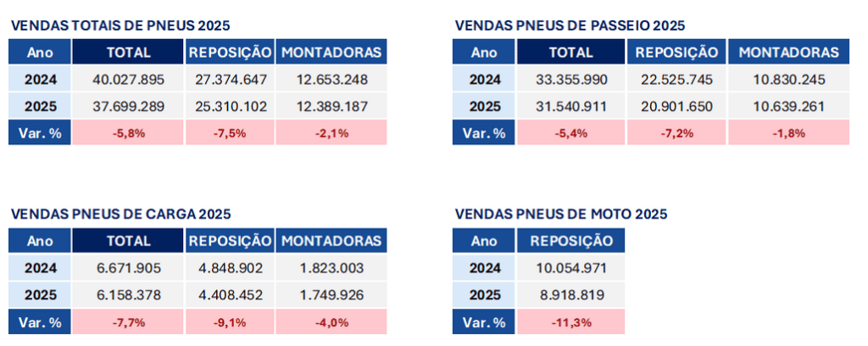The height and width of the screenshot is (346, 868).
Task: Click the 1.749.926 carga montadoras value
Action: 331,294
